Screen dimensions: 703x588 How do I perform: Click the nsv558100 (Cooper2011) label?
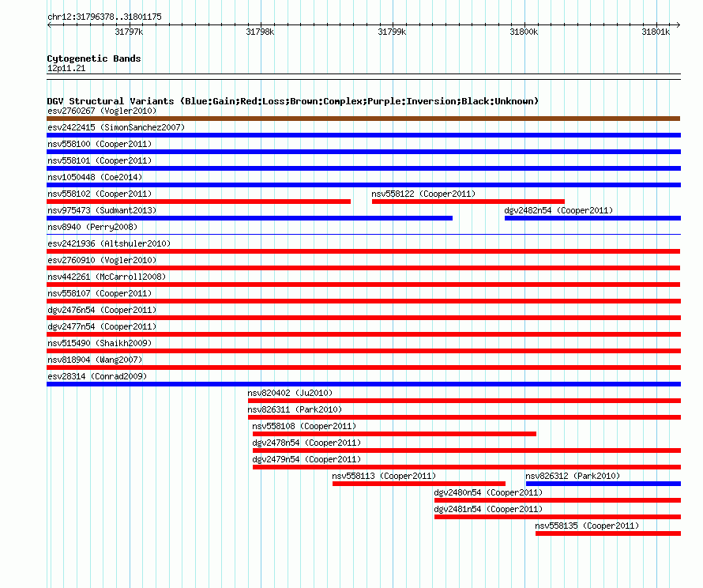point(100,144)
